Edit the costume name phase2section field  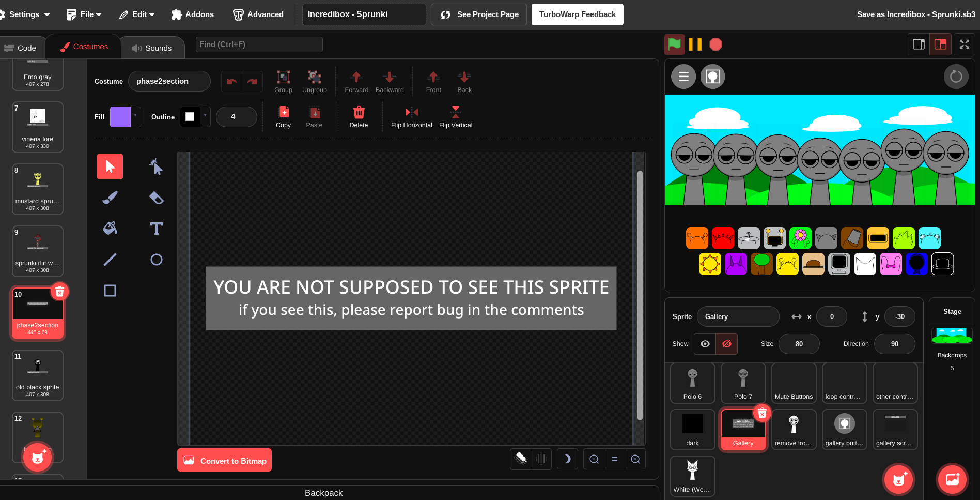(x=169, y=81)
